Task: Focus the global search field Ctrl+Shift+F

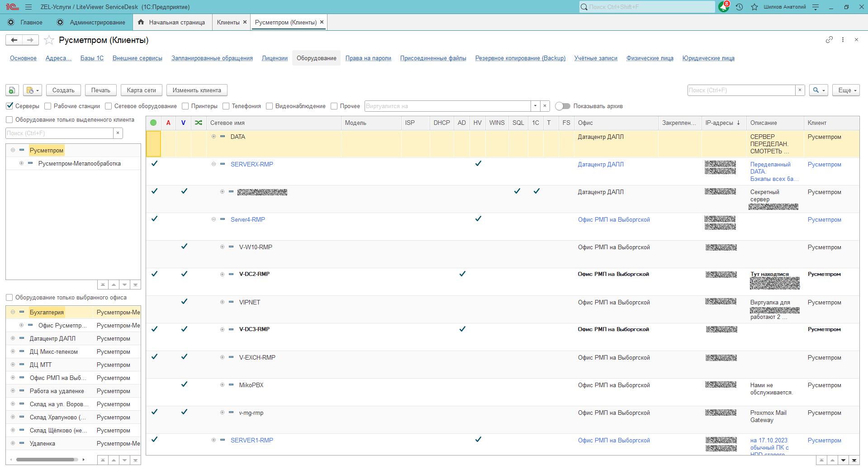Action: (x=647, y=7)
